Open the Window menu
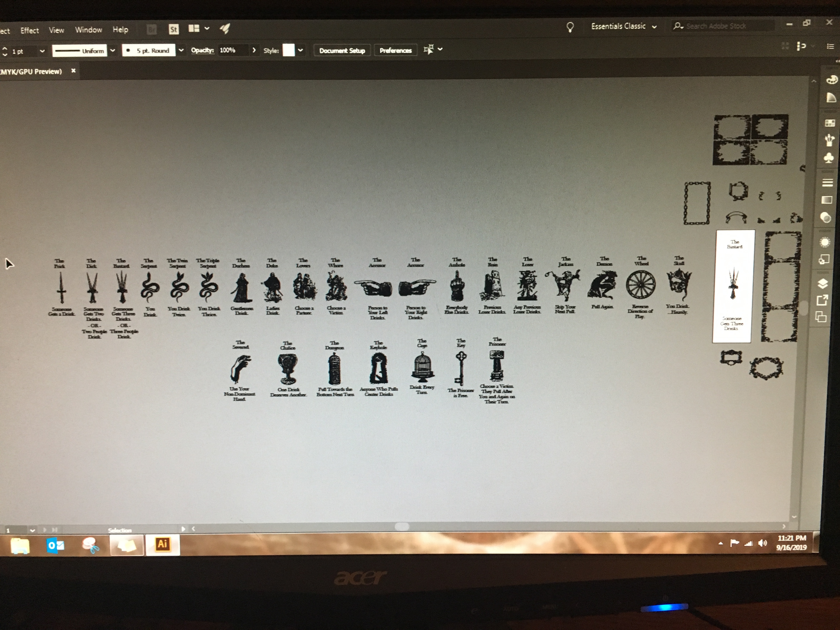This screenshot has height=630, width=840. [89, 30]
